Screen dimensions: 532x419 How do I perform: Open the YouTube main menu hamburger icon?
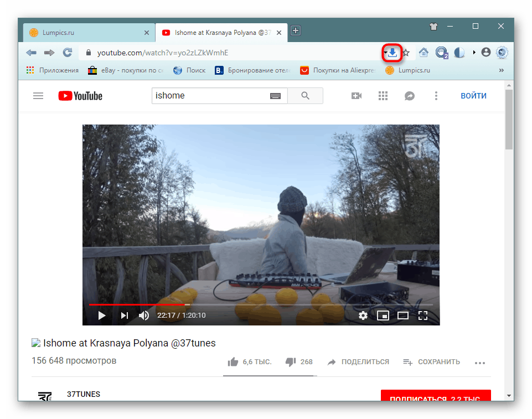point(38,96)
